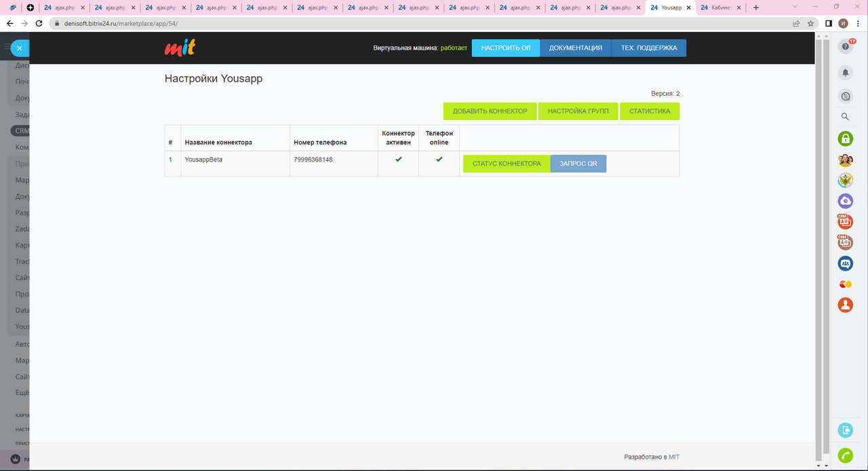Close the Кабинет tab
The width and height of the screenshot is (868, 471).
[738, 7]
